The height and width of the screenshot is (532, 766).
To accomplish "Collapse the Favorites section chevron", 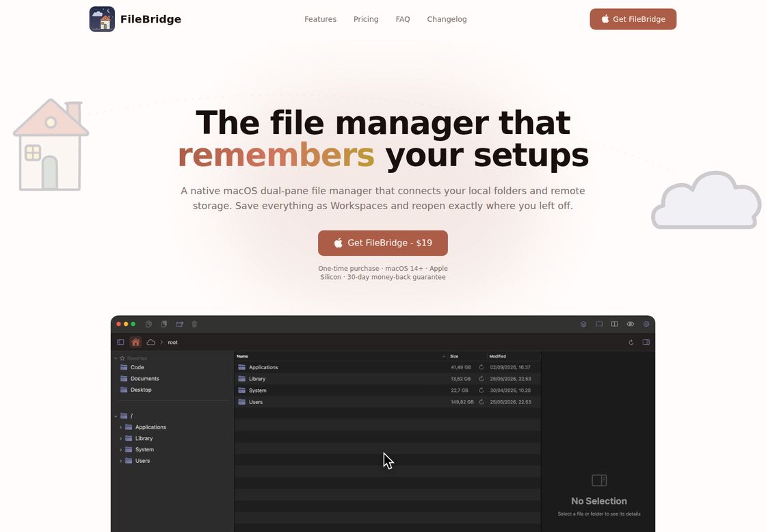I will click(x=116, y=358).
